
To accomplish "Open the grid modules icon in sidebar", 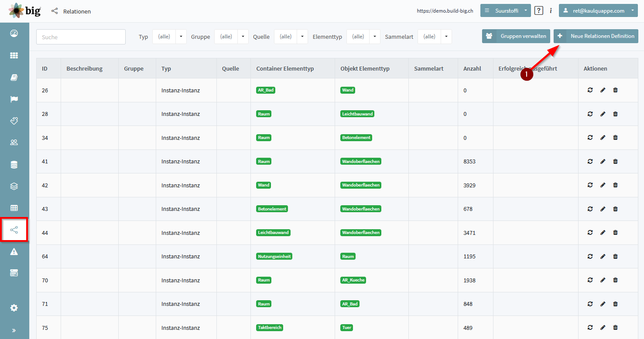I will [14, 55].
